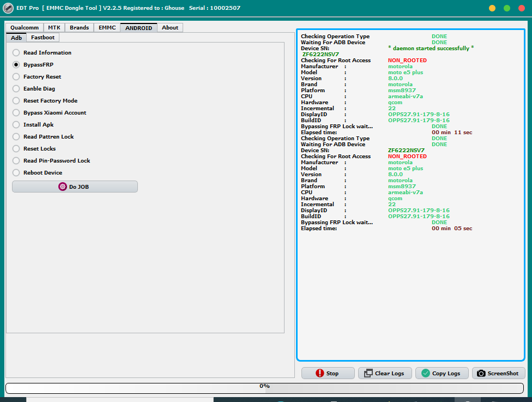Select the Factory Reset radio option
The image size is (532, 402).
[x=16, y=77]
